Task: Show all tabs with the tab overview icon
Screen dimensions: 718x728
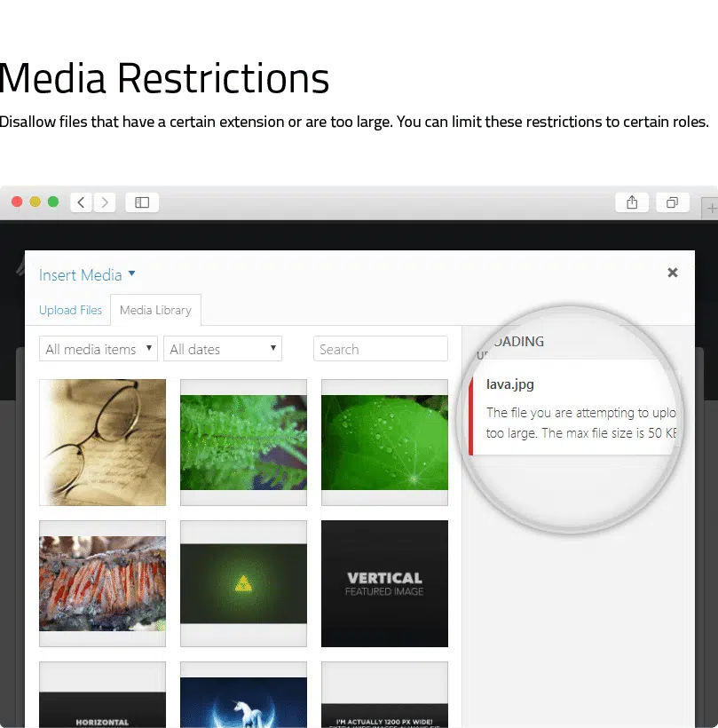Action: 672,202
